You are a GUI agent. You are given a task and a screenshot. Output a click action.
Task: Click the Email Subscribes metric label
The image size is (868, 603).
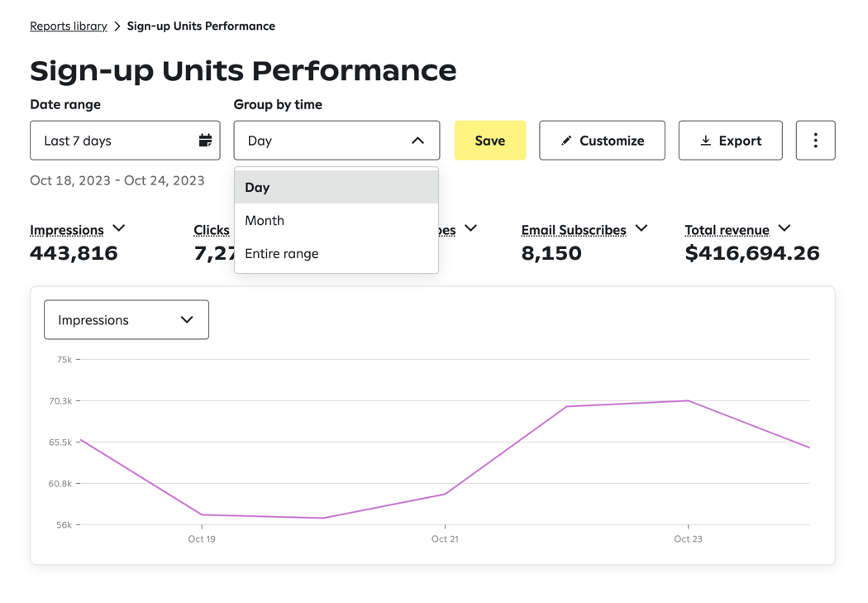(573, 230)
